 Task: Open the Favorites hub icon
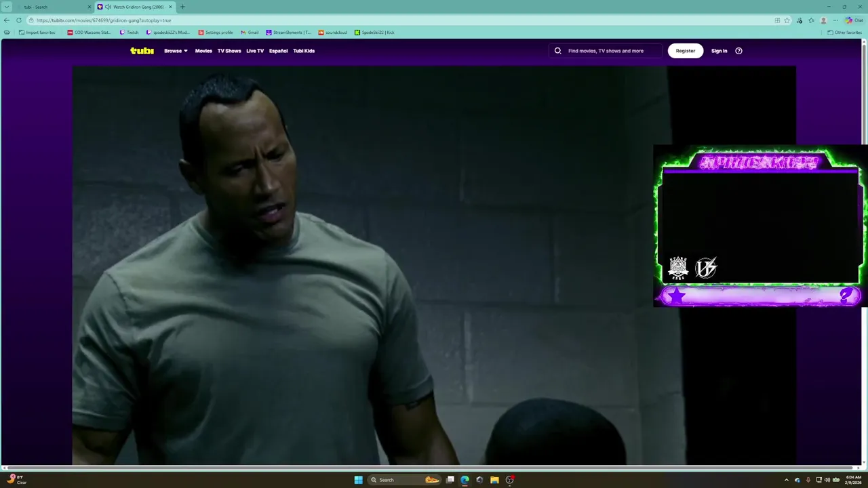(x=811, y=20)
